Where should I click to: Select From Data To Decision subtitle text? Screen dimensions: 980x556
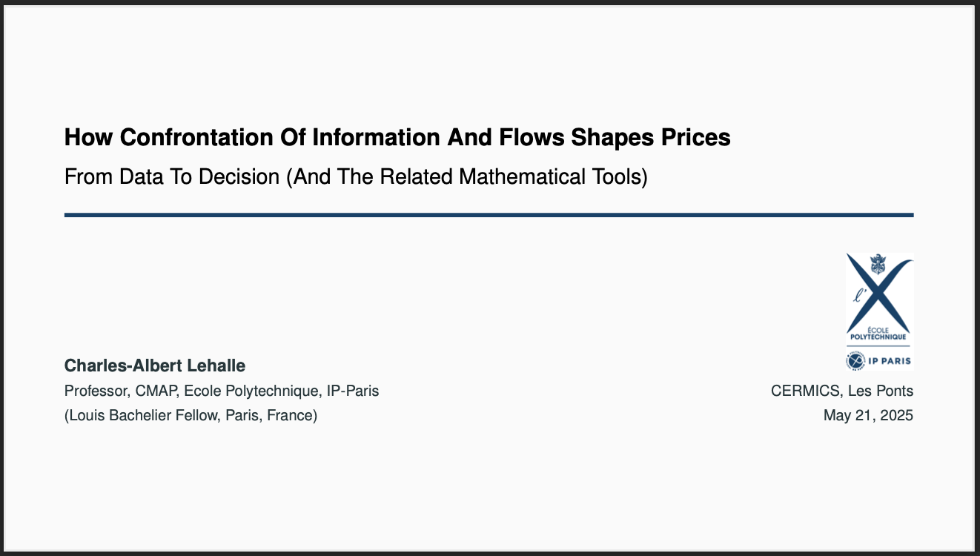[172, 178]
